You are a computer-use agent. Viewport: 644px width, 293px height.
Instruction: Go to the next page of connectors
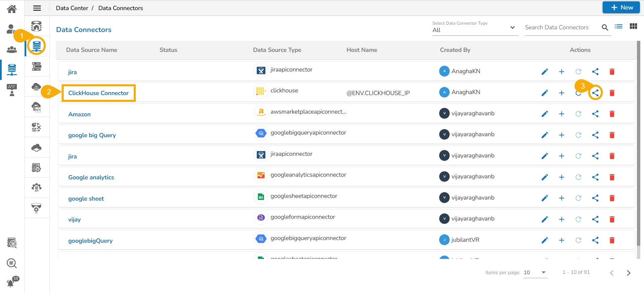click(x=629, y=273)
